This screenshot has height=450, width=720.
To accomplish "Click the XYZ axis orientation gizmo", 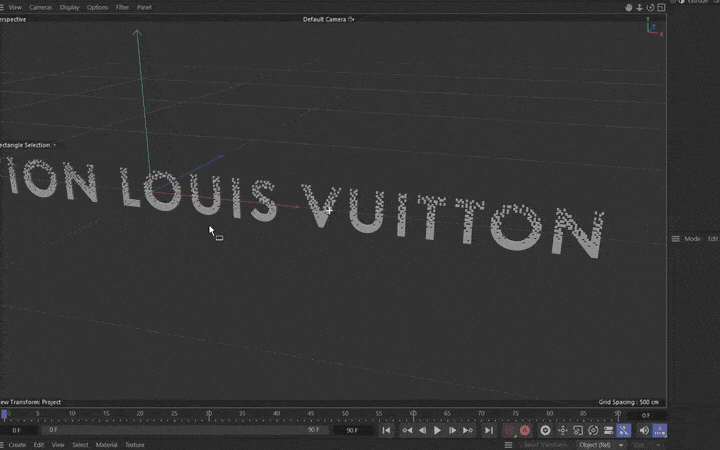I will 654,27.
